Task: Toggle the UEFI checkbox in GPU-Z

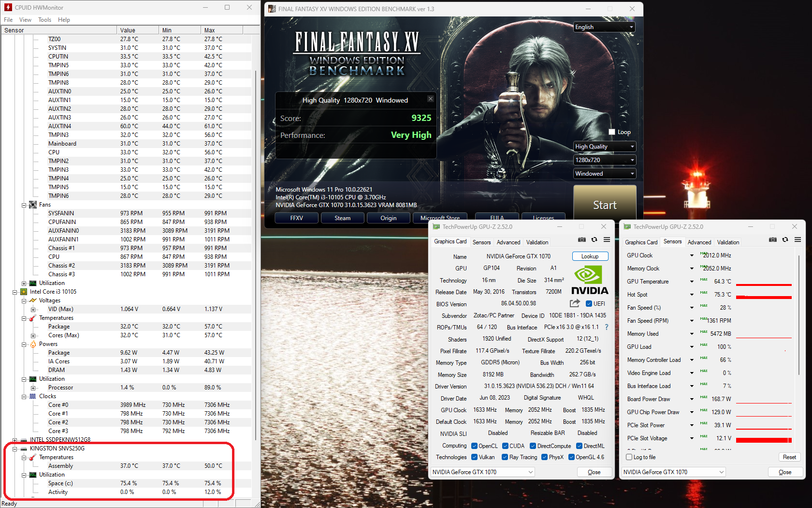Action: pos(589,303)
